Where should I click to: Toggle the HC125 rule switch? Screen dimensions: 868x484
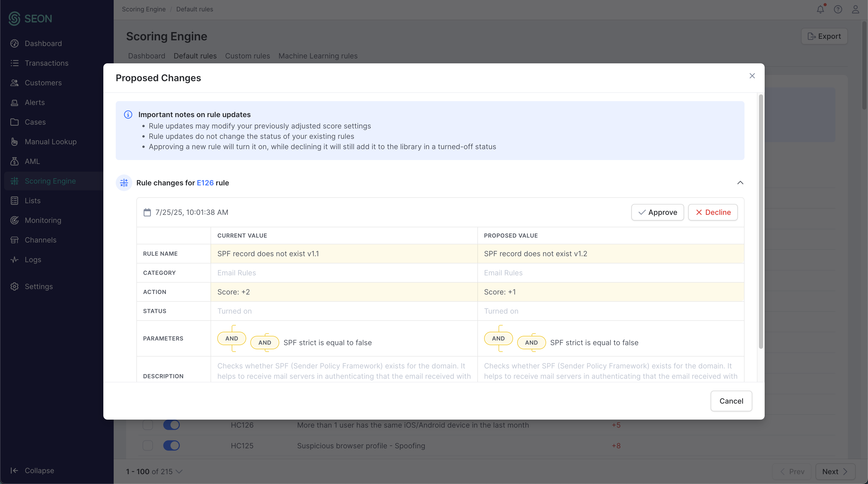coord(172,445)
